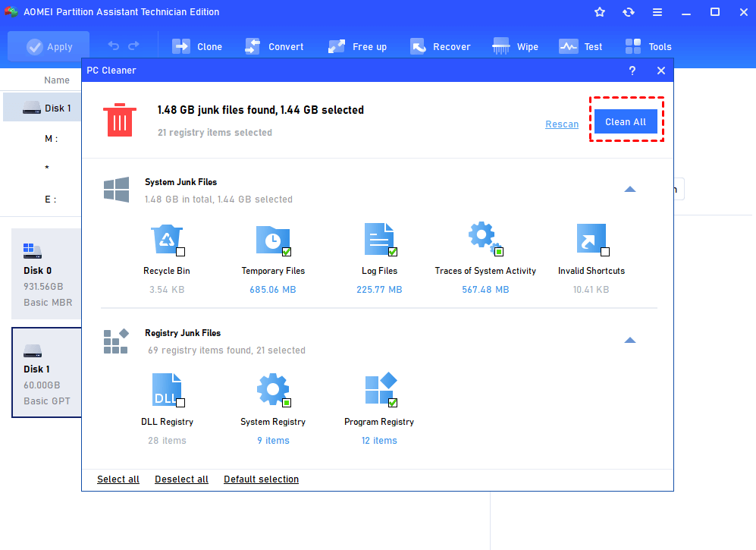Open the Wipe menu

(515, 47)
